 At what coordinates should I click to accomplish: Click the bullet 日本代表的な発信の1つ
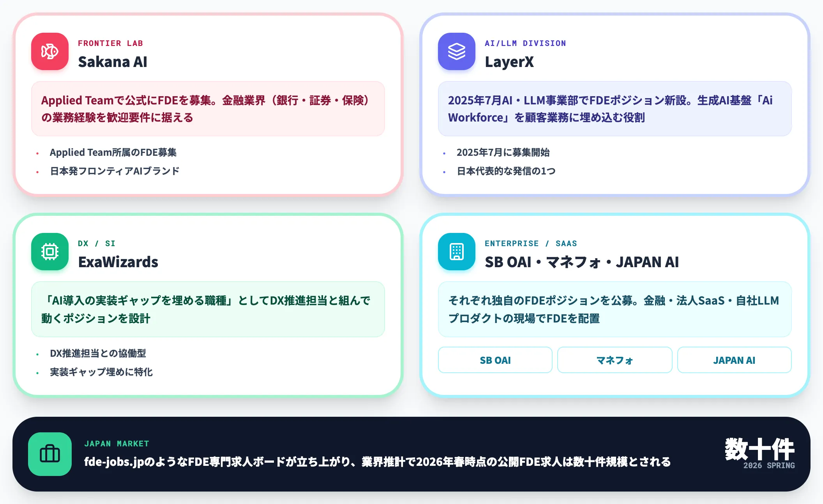click(506, 171)
